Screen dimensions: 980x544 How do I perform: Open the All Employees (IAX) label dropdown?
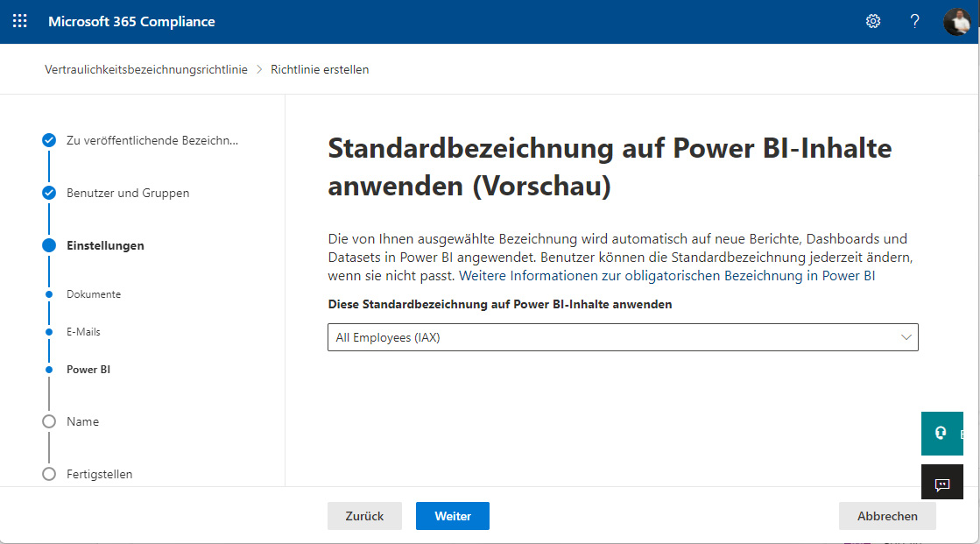(623, 337)
